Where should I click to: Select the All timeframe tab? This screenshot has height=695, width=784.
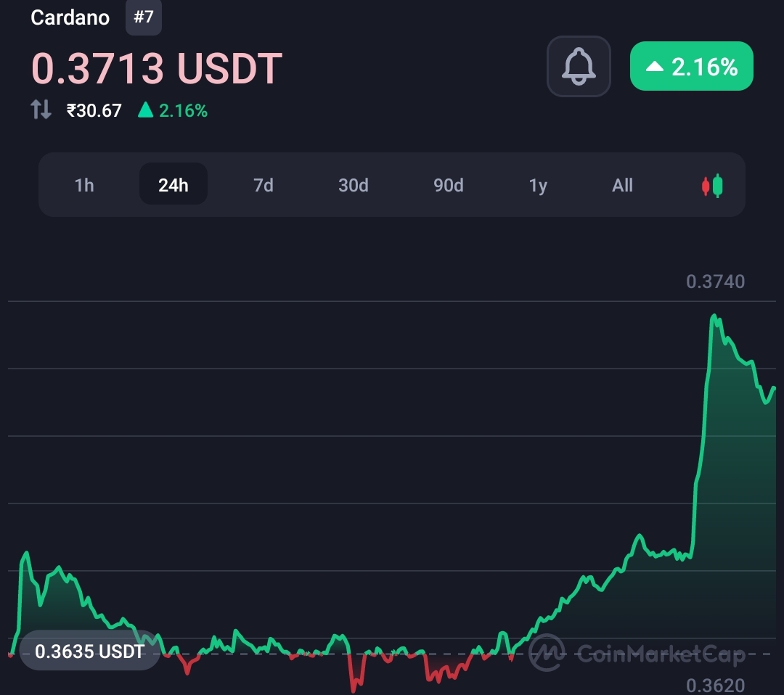(x=622, y=186)
